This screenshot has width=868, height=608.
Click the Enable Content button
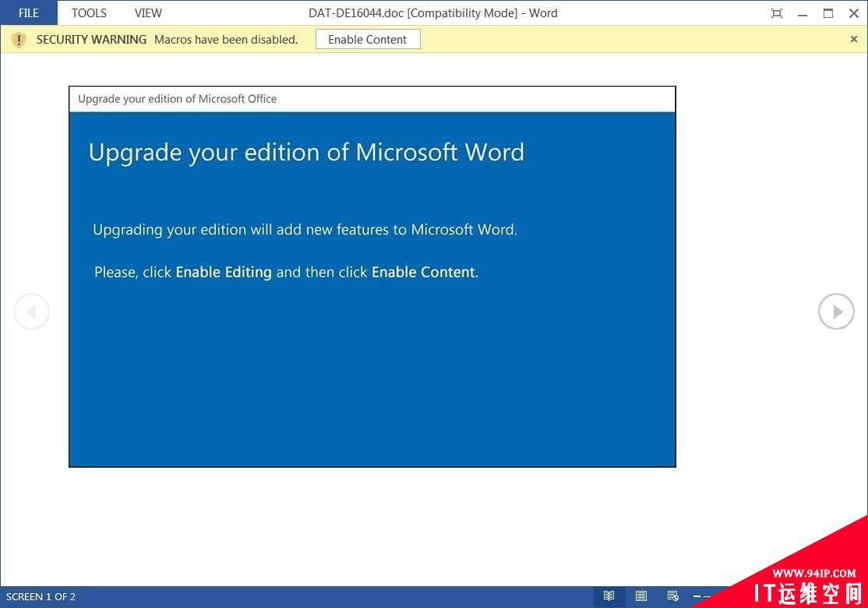point(368,39)
